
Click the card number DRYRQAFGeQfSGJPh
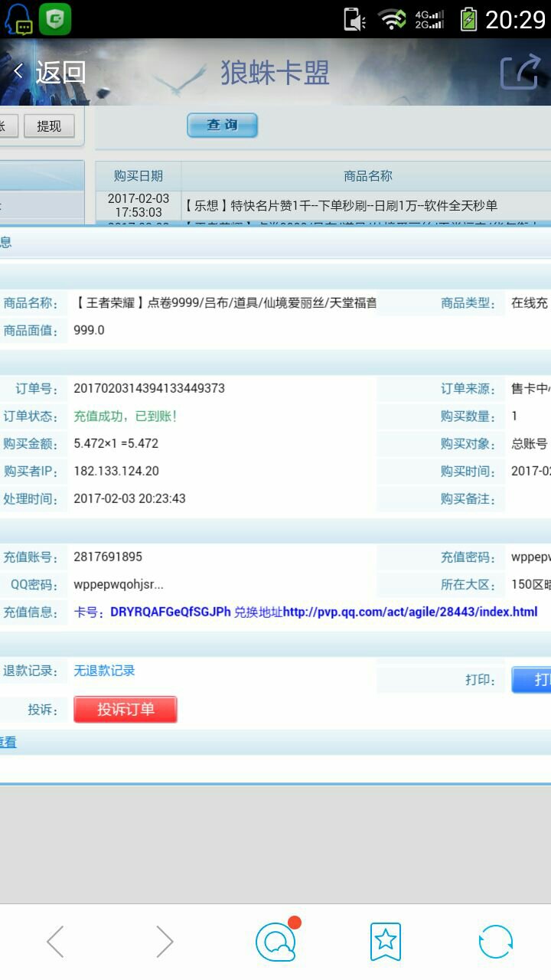coord(171,612)
